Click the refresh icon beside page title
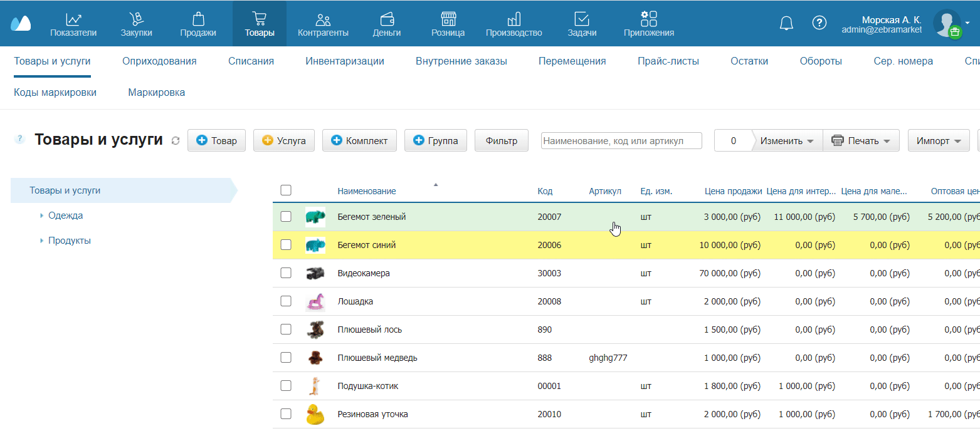This screenshot has height=436, width=980. point(176,141)
